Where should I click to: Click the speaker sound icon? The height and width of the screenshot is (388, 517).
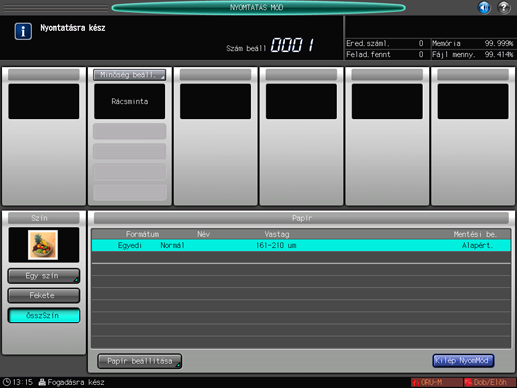484,7
